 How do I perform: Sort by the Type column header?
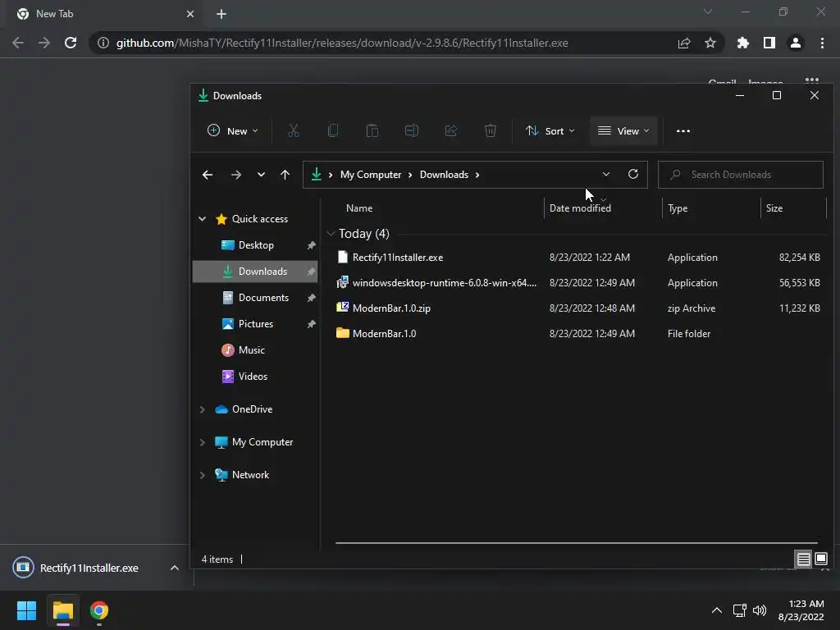tap(711, 208)
